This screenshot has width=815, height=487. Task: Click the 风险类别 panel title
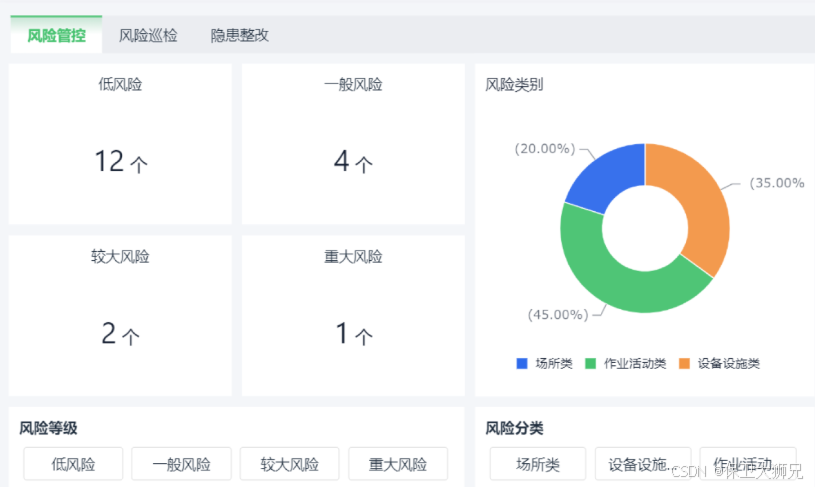point(514,84)
